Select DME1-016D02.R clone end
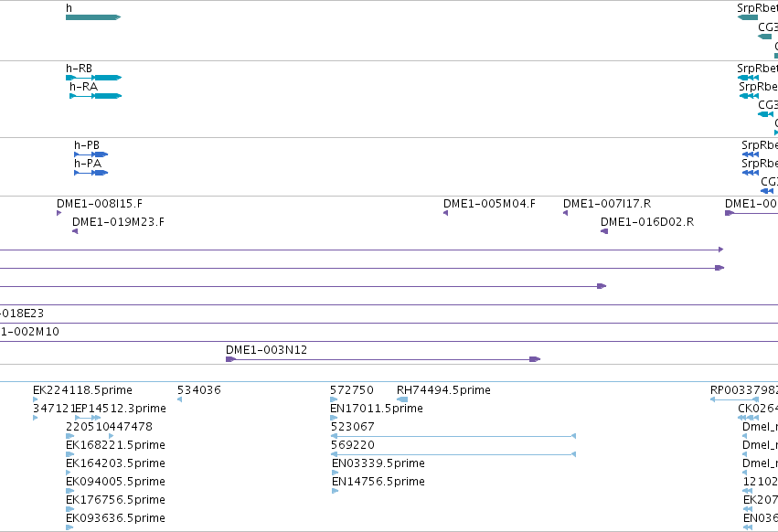Screen dimensions: 778x532 tap(604, 231)
